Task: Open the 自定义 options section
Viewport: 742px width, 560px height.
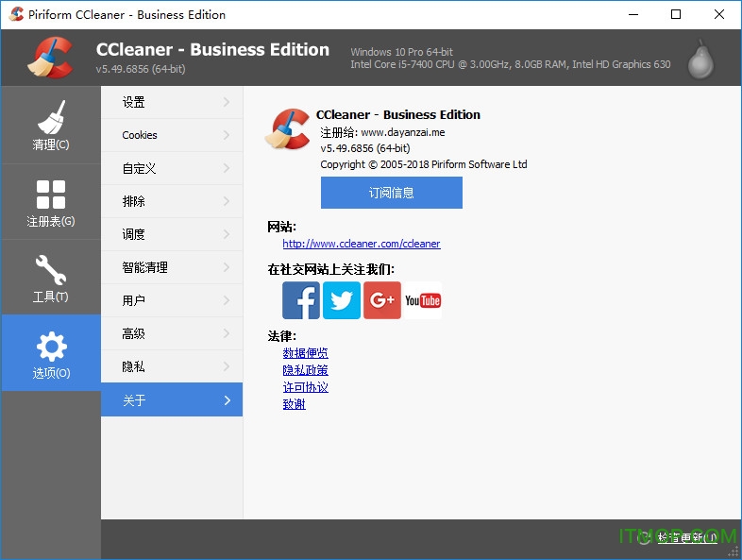Action: pos(172,168)
